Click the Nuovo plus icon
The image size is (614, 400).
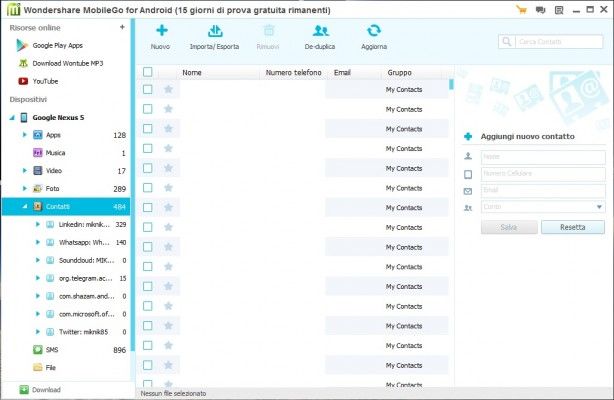(x=161, y=30)
